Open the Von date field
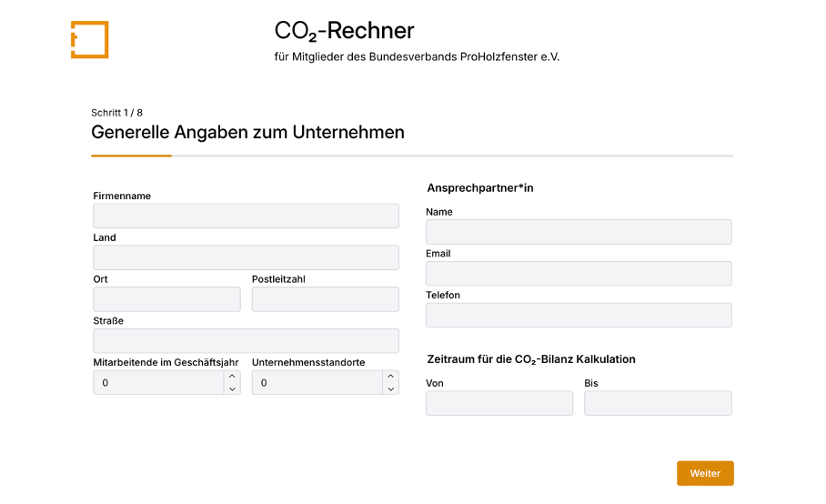 click(x=499, y=403)
